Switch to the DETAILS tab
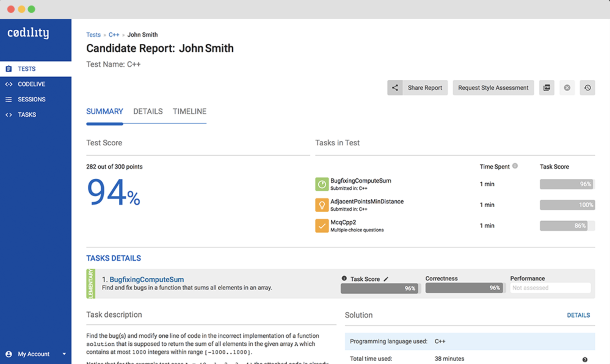This screenshot has height=364, width=610. click(148, 111)
